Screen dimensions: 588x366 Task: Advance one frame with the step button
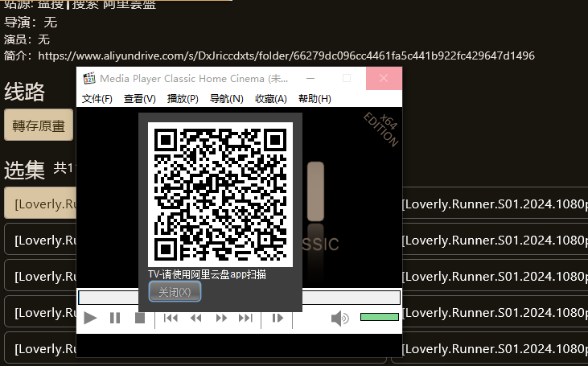point(278,318)
